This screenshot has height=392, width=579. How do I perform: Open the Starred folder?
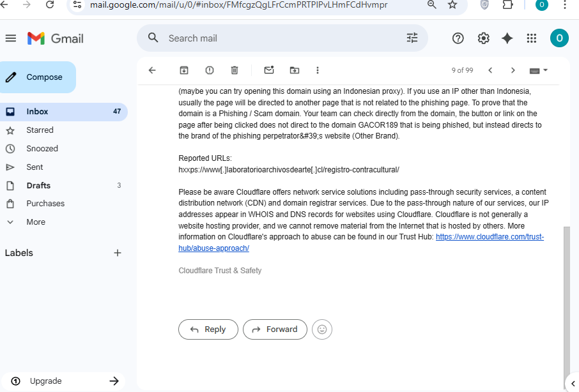coord(40,130)
